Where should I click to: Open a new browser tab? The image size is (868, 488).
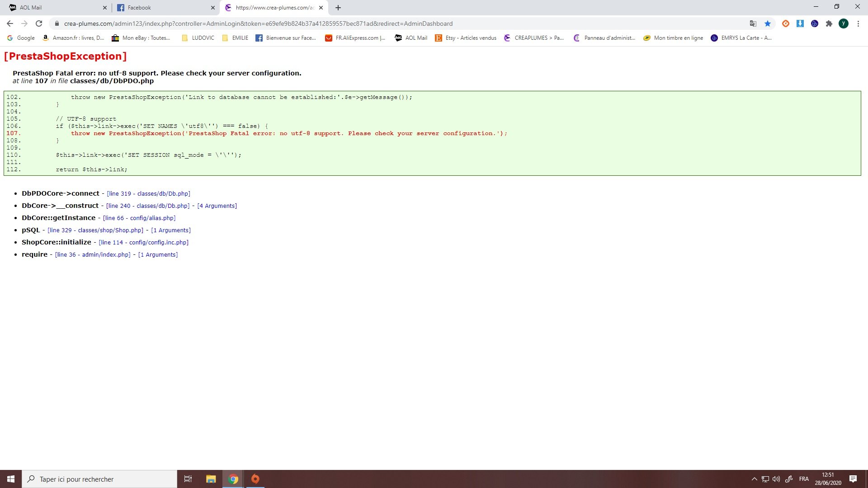point(338,8)
